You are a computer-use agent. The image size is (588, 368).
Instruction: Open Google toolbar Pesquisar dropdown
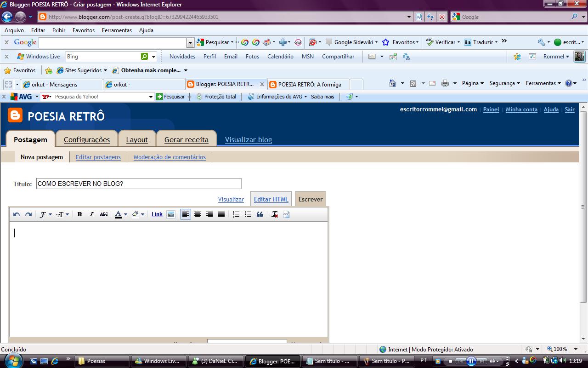(232, 42)
